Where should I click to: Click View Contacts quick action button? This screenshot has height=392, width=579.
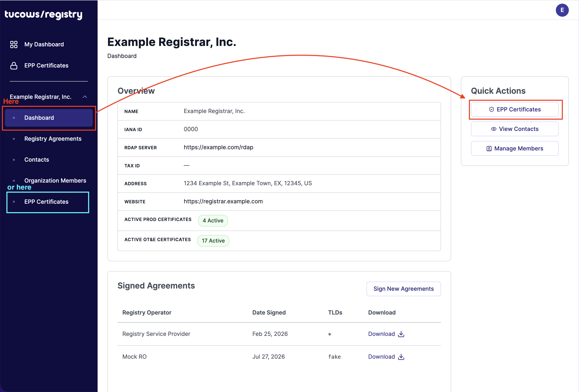tap(515, 129)
